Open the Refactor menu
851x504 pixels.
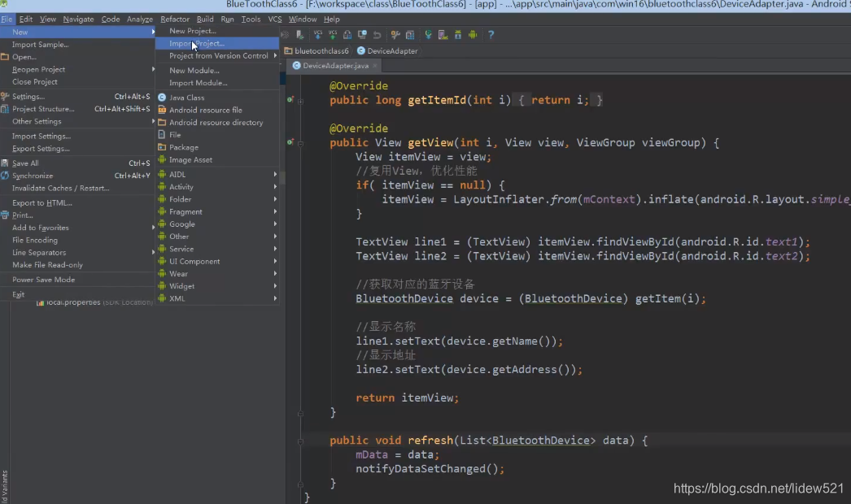pos(175,19)
